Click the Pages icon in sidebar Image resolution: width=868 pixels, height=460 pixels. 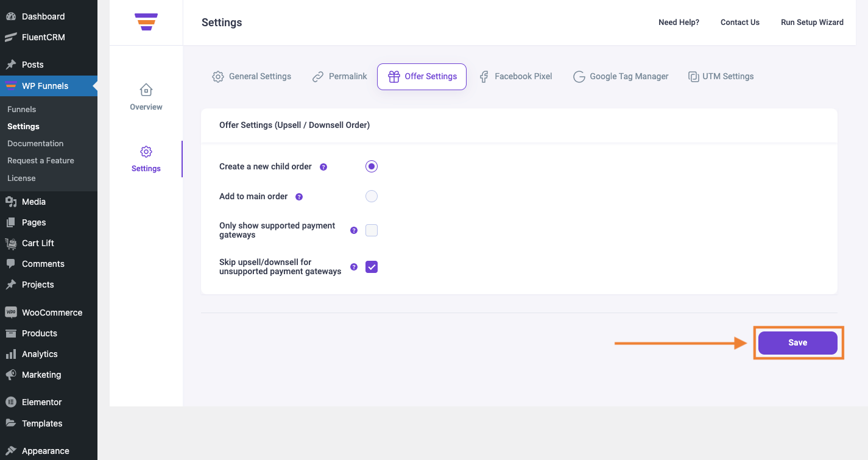(x=11, y=222)
